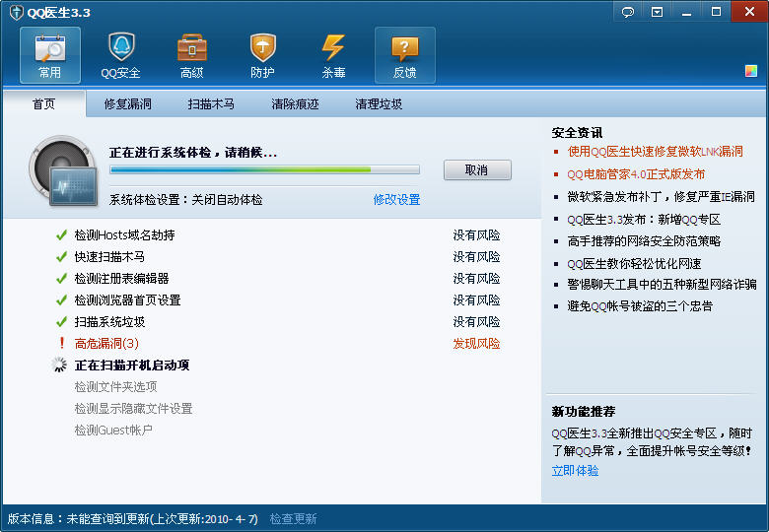The width and height of the screenshot is (769, 532).
Task: Select the 杀毒 lightning icon
Action: (x=333, y=55)
